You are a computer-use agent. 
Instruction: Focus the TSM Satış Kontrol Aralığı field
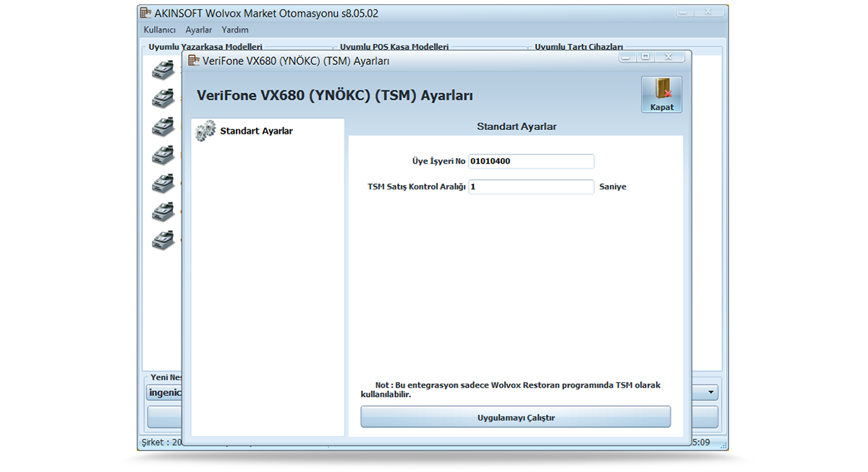(531, 186)
